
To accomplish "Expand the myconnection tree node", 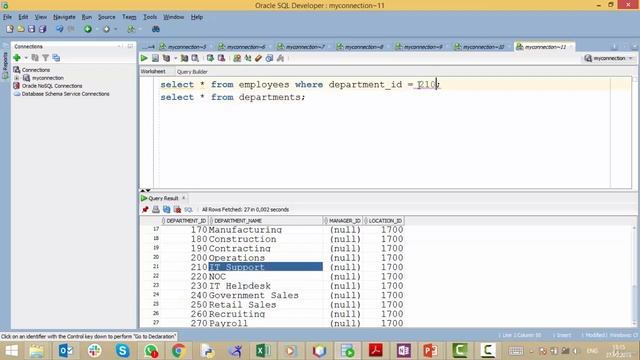I will 17,78.
